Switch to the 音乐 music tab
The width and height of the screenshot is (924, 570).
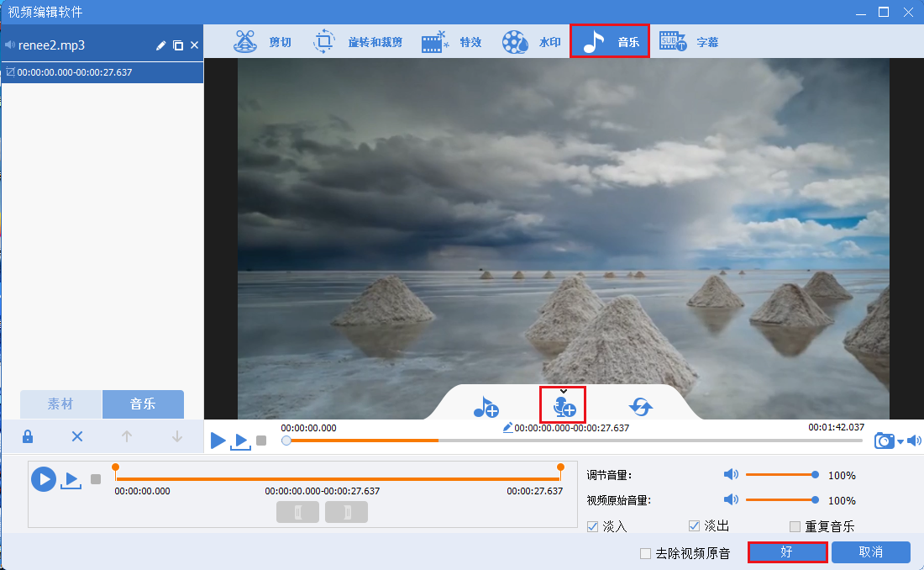tap(610, 41)
